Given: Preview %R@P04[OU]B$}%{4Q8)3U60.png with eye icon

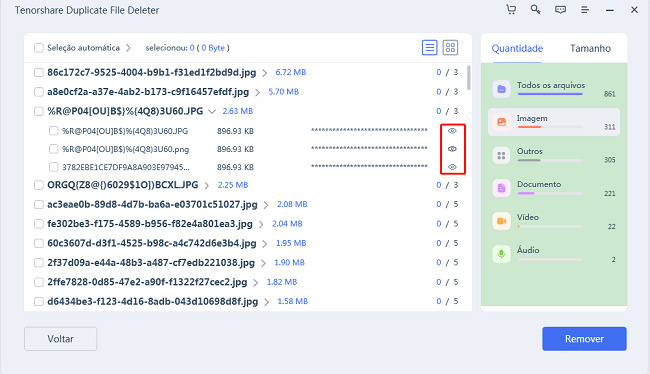Looking at the screenshot, I should click(452, 149).
